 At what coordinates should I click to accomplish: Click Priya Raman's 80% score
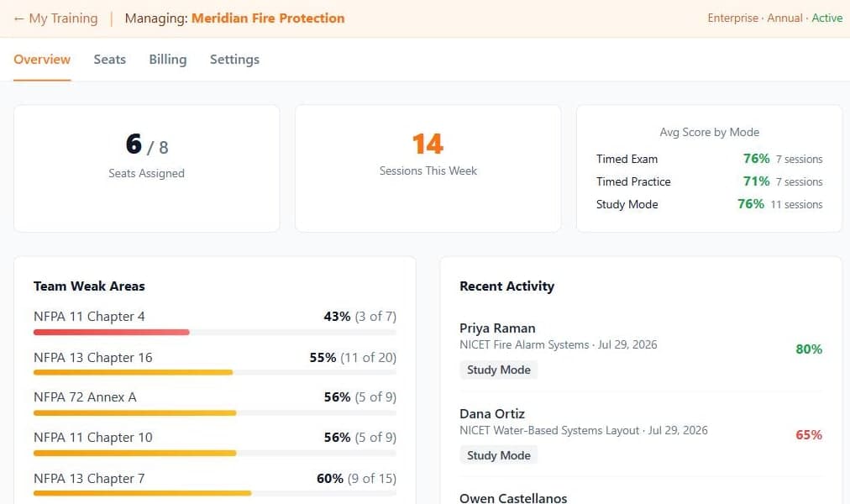pyautogui.click(x=809, y=349)
